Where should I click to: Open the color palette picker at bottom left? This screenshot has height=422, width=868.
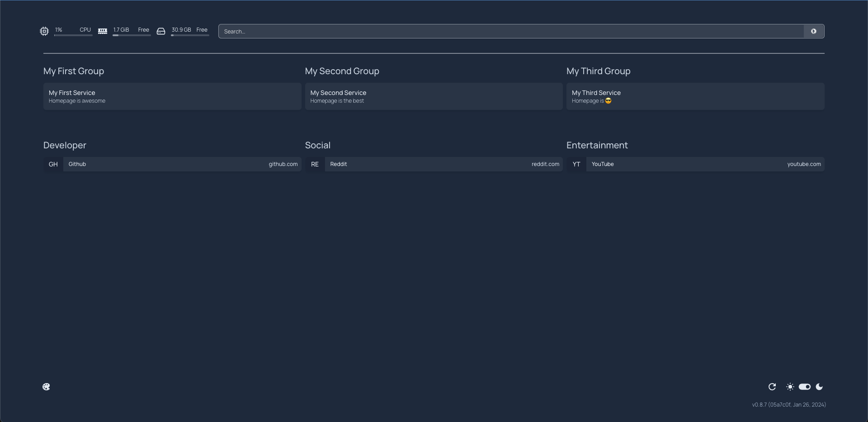click(47, 387)
